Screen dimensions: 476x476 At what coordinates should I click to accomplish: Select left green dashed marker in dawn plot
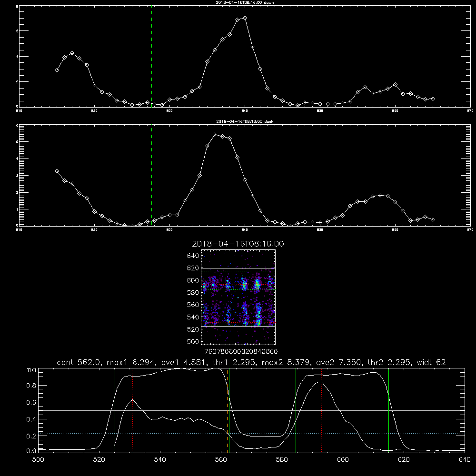(x=151, y=57)
